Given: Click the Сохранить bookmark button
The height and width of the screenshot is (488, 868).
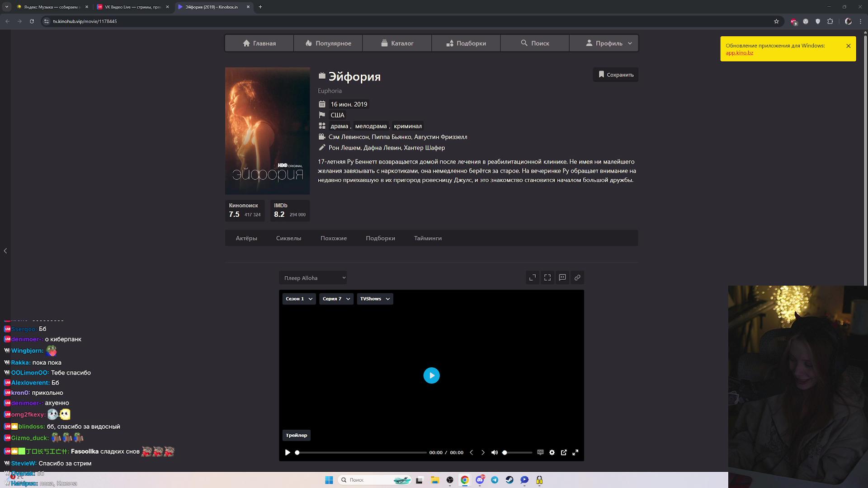Looking at the screenshot, I should (615, 75).
